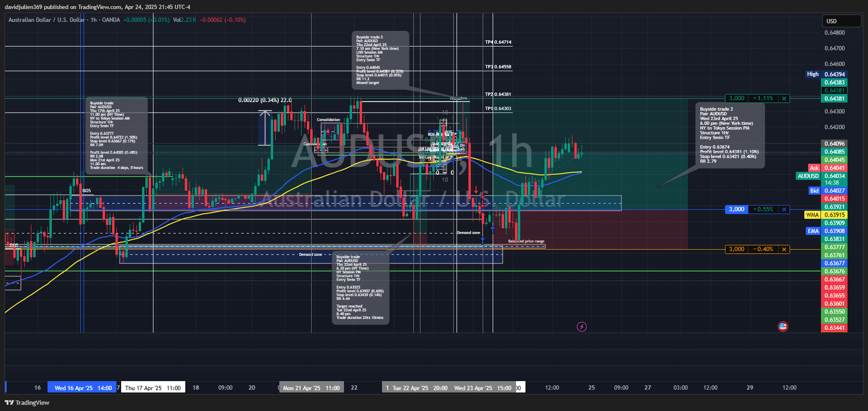Click the 0.64085 price label
Screen dimensions: 868x411
834,152
